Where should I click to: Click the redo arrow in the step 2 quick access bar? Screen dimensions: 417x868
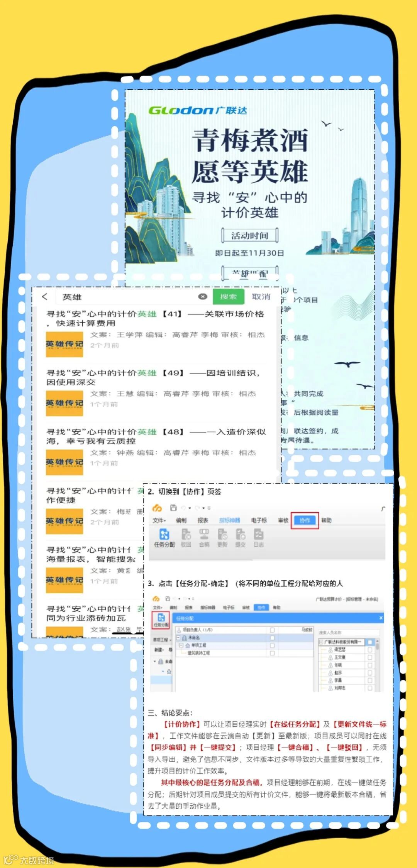[x=198, y=508]
